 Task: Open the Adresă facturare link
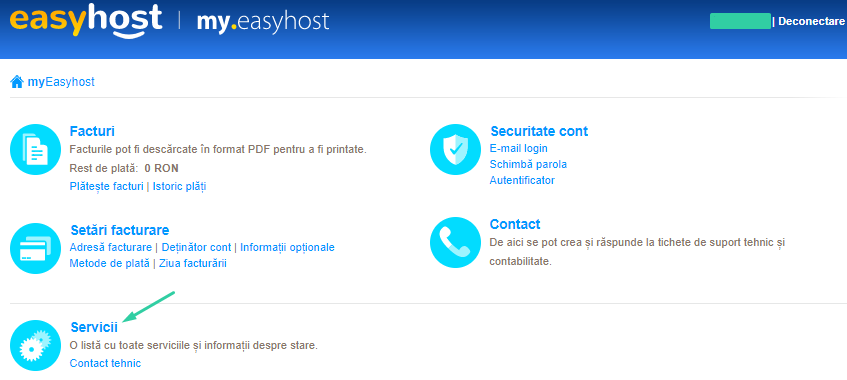pos(111,248)
